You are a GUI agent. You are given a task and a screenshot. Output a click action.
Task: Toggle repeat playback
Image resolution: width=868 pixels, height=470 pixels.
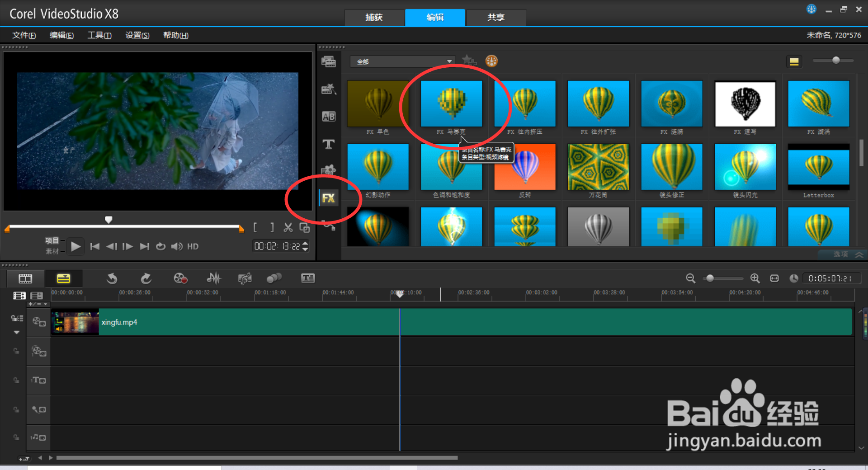pyautogui.click(x=160, y=246)
